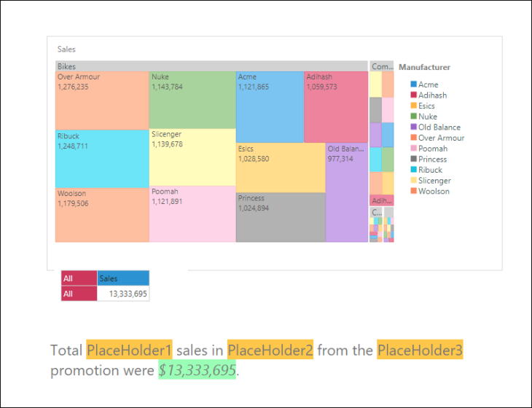The image size is (532, 408).
Task: Click the Princess gray treemap tile
Action: [280, 217]
